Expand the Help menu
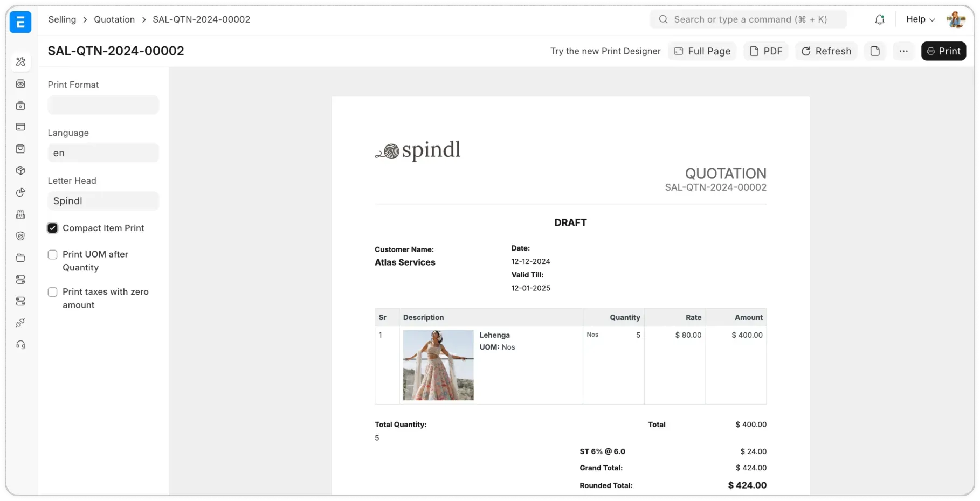The width and height of the screenshot is (980, 501). point(920,19)
